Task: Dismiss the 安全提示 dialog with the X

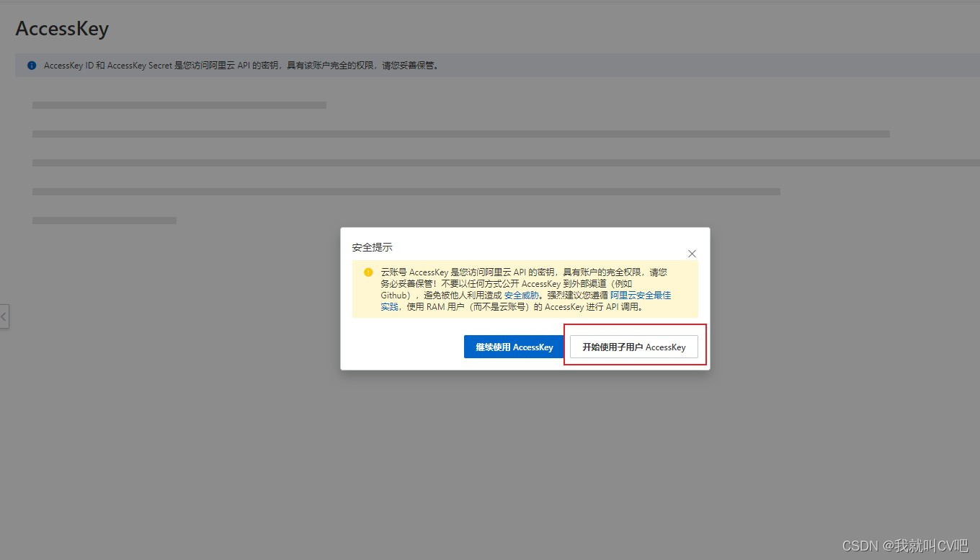Action: pos(692,253)
